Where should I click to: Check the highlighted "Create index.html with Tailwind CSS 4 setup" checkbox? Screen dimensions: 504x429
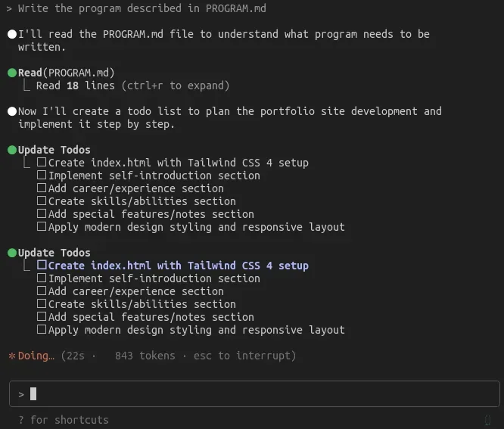[x=42, y=266]
